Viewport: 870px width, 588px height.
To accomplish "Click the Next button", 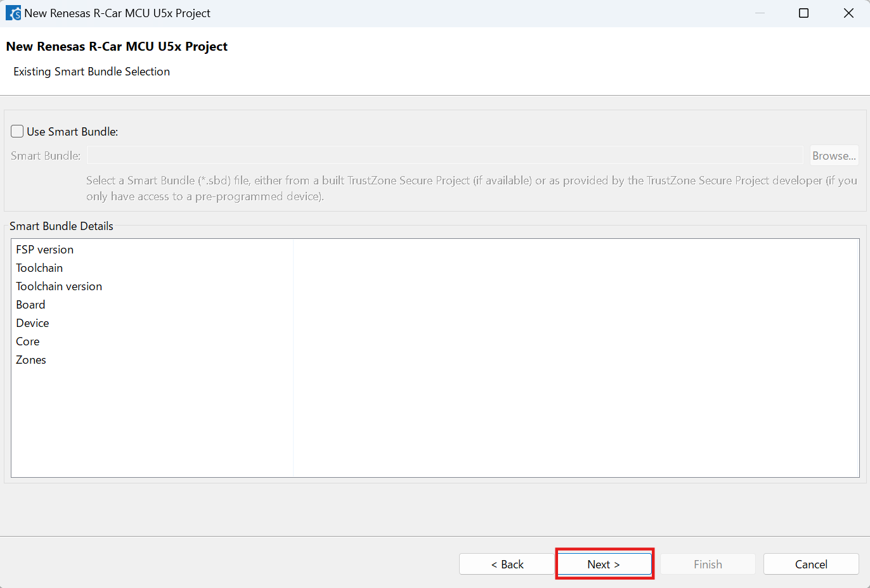I will [x=604, y=564].
